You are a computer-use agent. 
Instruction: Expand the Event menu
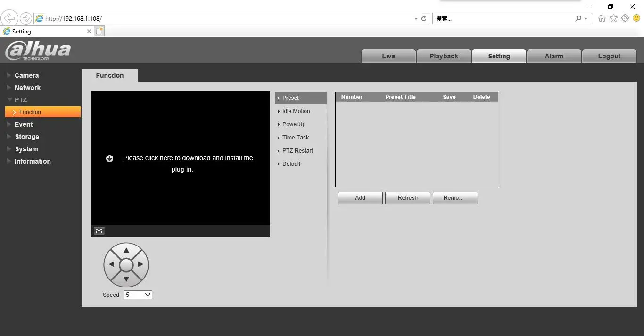[x=24, y=124]
